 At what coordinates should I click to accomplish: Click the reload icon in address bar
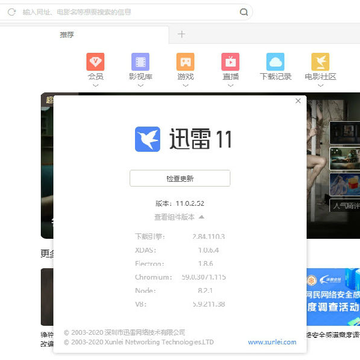[x=11, y=12]
